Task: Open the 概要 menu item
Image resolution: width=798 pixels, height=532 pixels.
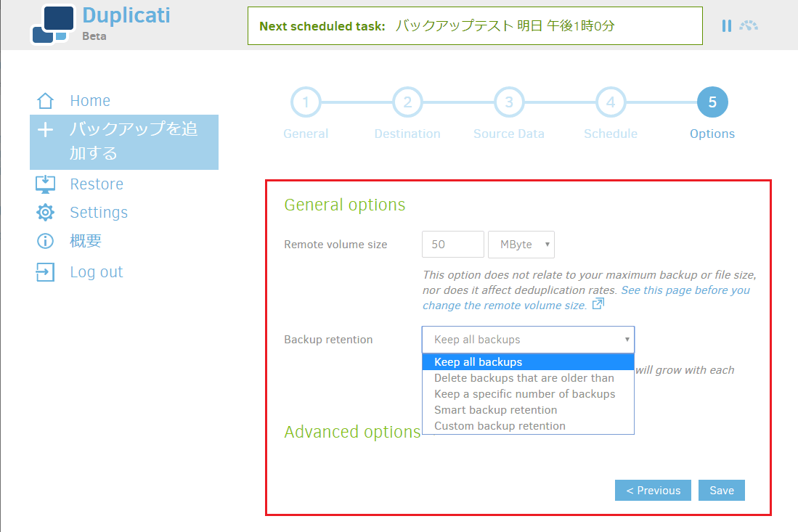Action: point(86,240)
